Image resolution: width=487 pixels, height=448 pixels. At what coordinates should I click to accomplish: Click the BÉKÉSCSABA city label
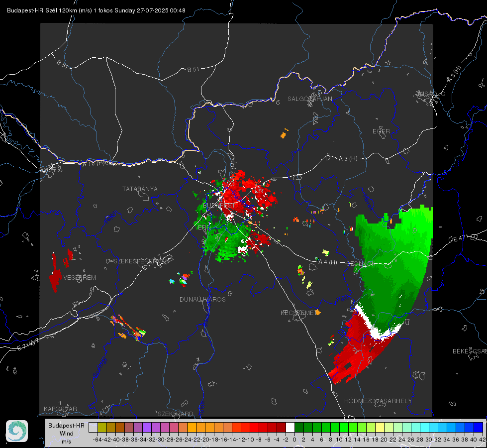point(470,351)
